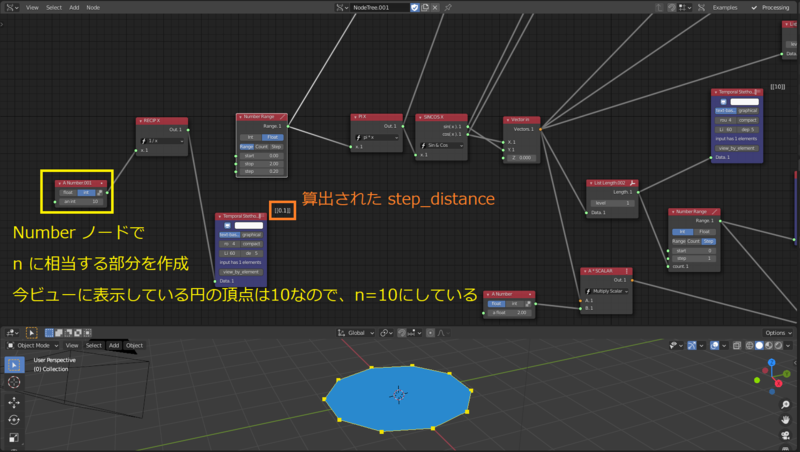The width and height of the screenshot is (800, 452).
Task: Click the wrench icon on List Length.002 node
Action: 633,183
